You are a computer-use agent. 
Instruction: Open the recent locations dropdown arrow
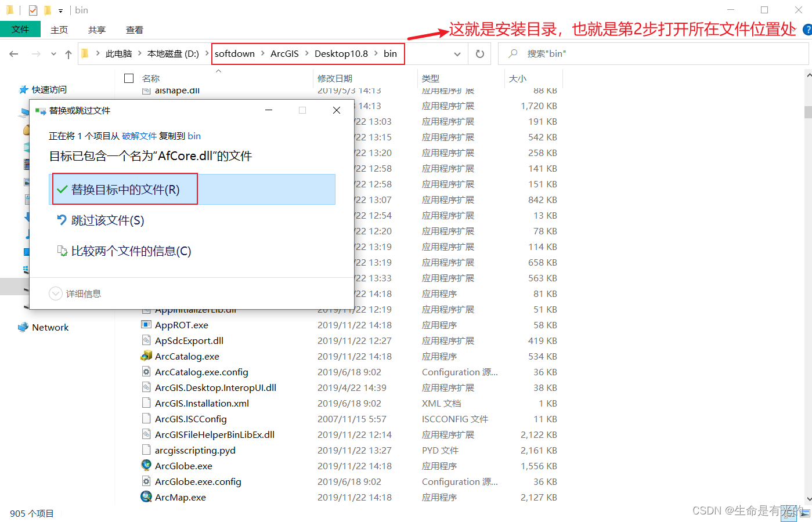pos(53,54)
